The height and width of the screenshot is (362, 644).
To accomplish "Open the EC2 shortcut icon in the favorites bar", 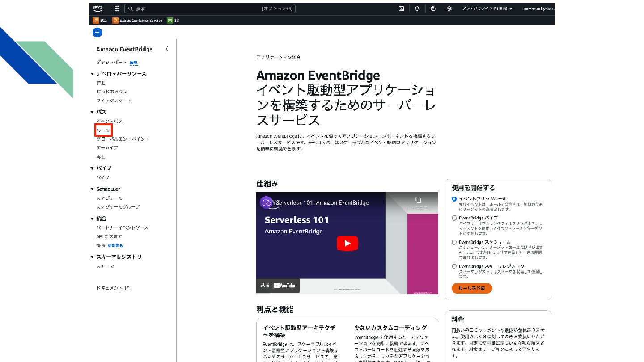I will [95, 21].
